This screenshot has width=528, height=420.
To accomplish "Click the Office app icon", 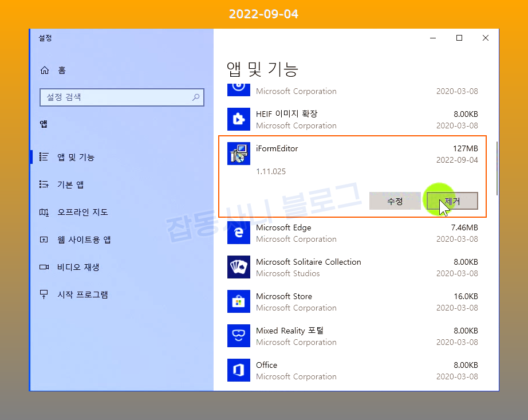I will (238, 370).
